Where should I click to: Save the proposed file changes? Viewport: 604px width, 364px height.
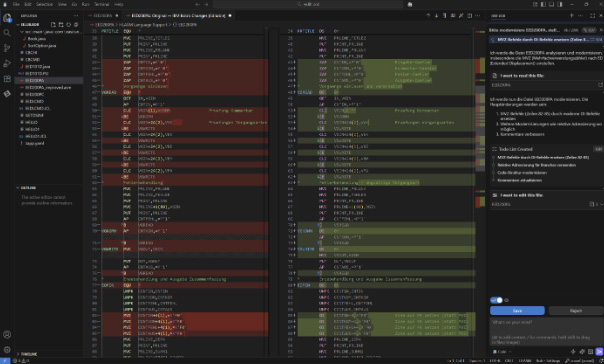pyautogui.click(x=517, y=310)
